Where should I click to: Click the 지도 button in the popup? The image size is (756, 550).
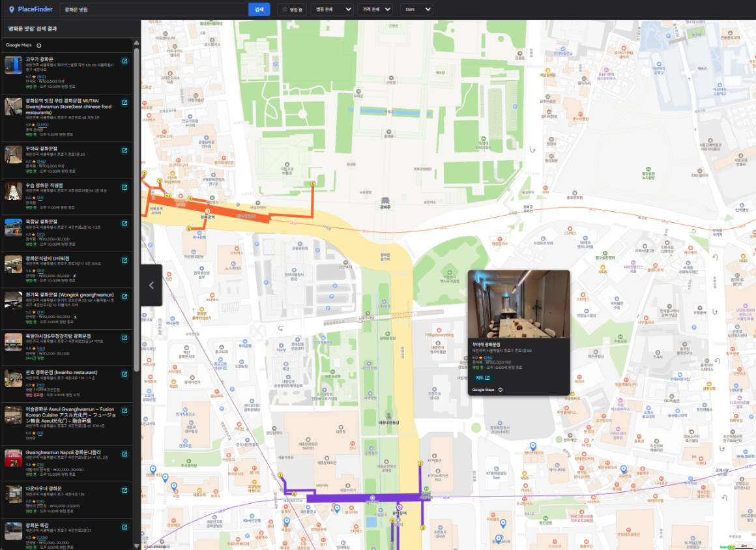tap(482, 379)
